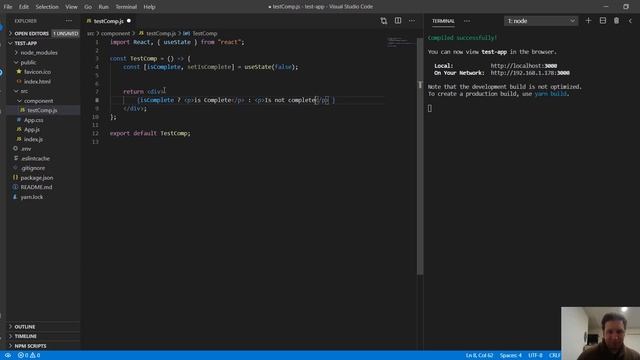Open the Help menu
640x360 pixels.
click(149, 7)
